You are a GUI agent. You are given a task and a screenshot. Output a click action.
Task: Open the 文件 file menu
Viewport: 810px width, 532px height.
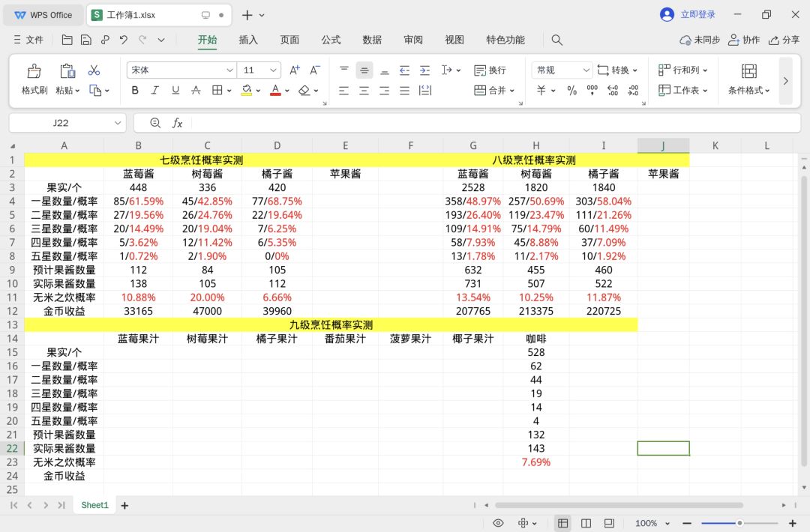[28, 40]
